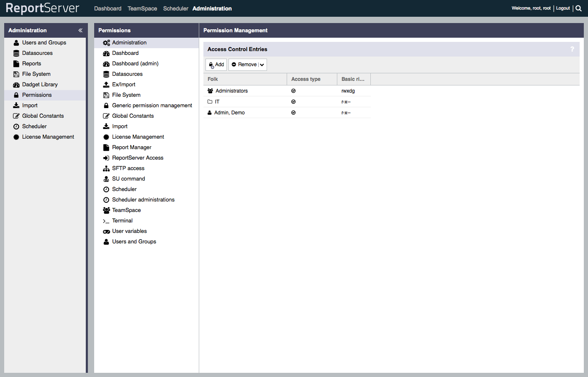
Task: Click the Permissions lock icon in sidebar
Action: pyautogui.click(x=16, y=95)
